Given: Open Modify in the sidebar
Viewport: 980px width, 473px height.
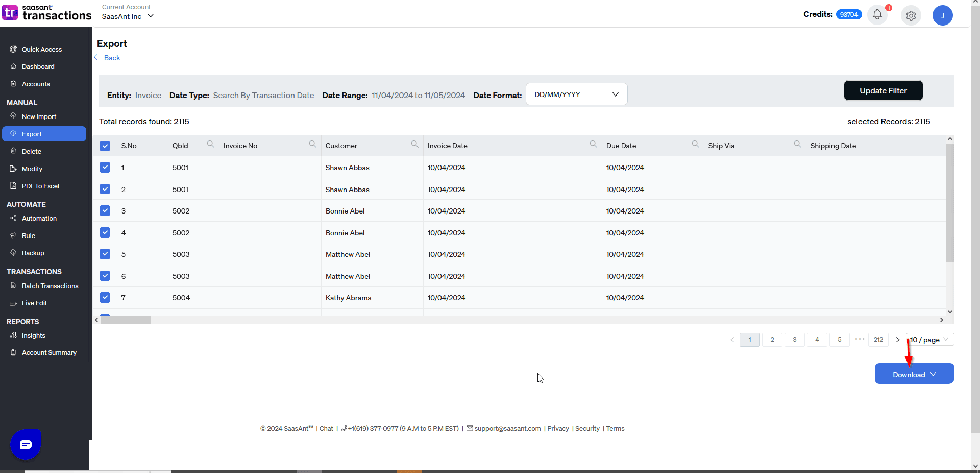Looking at the screenshot, I should 32,169.
